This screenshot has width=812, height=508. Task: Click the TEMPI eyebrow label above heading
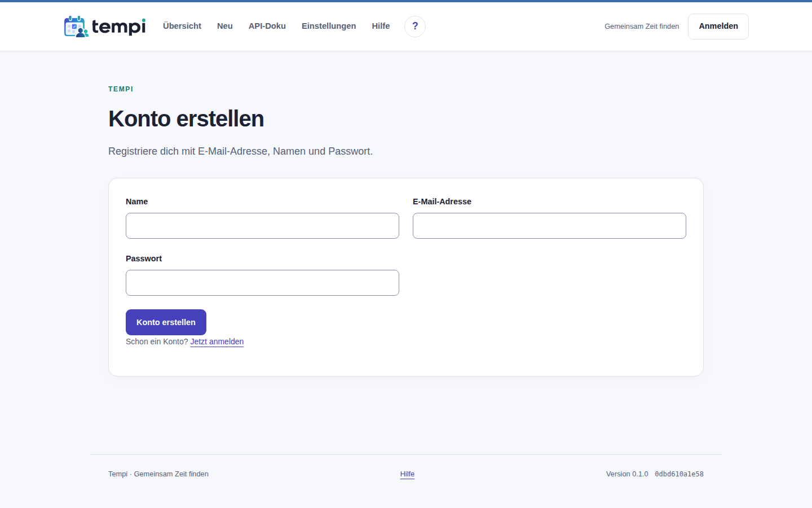pos(121,89)
